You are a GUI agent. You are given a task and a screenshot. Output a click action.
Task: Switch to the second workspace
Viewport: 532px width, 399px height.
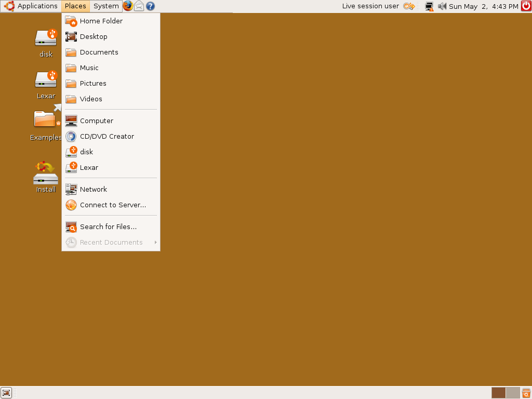(x=513, y=393)
